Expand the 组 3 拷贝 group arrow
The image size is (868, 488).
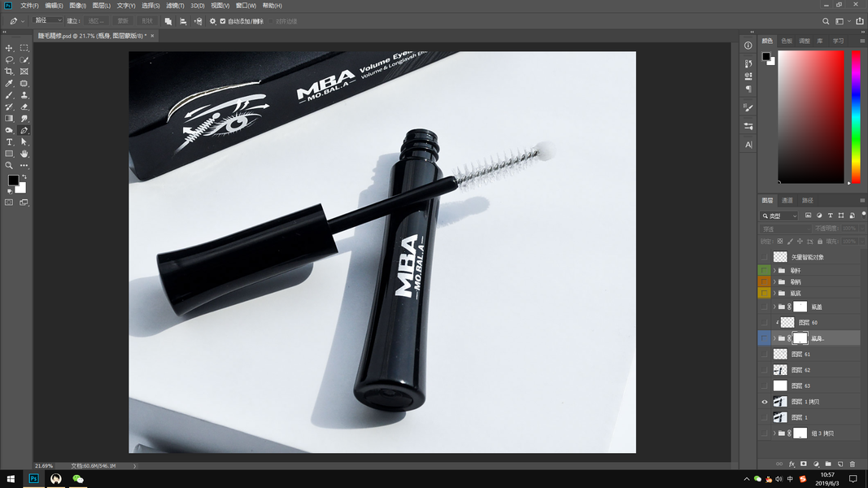[x=774, y=434]
